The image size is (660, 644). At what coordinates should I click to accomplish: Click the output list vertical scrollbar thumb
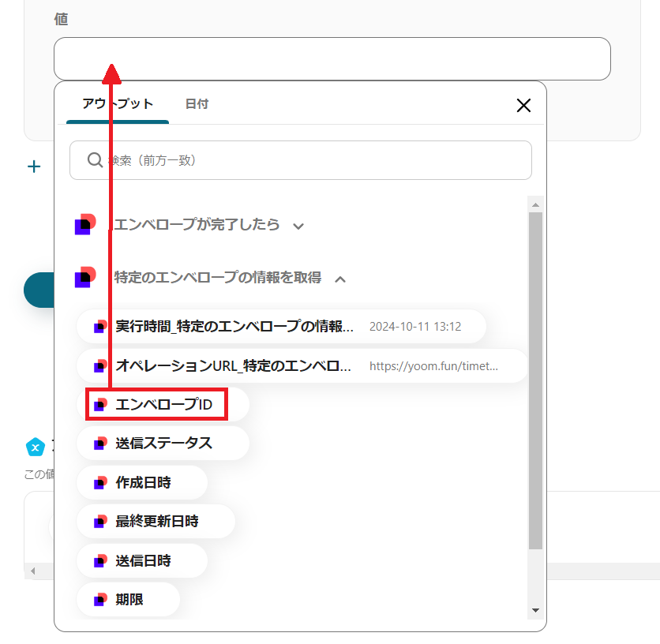[535, 381]
